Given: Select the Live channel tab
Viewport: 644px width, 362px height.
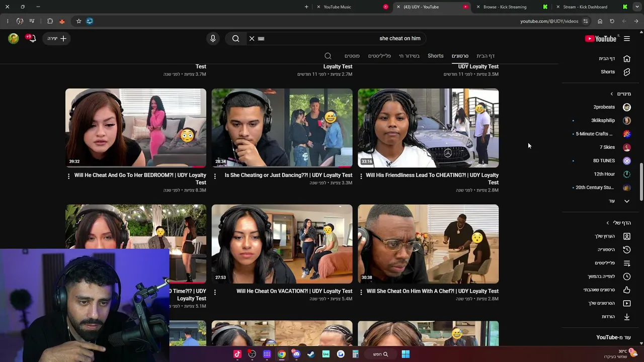Looking at the screenshot, I should [409, 56].
